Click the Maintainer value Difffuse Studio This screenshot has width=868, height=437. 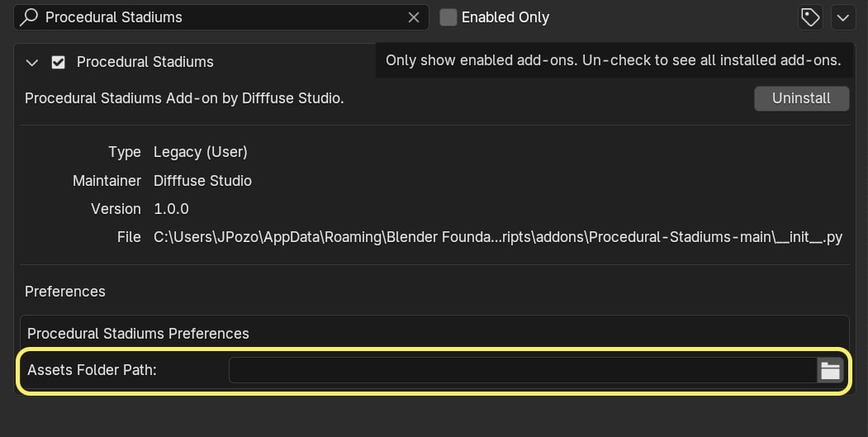point(202,181)
